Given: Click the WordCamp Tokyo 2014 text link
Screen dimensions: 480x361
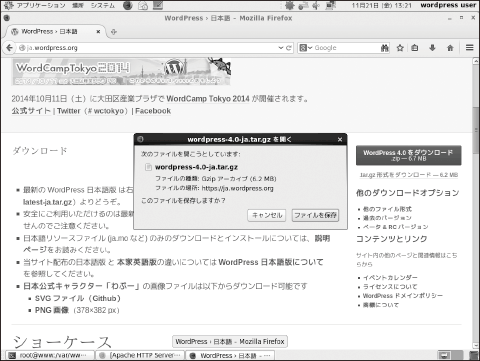Looking at the screenshot, I should click(x=208, y=99).
